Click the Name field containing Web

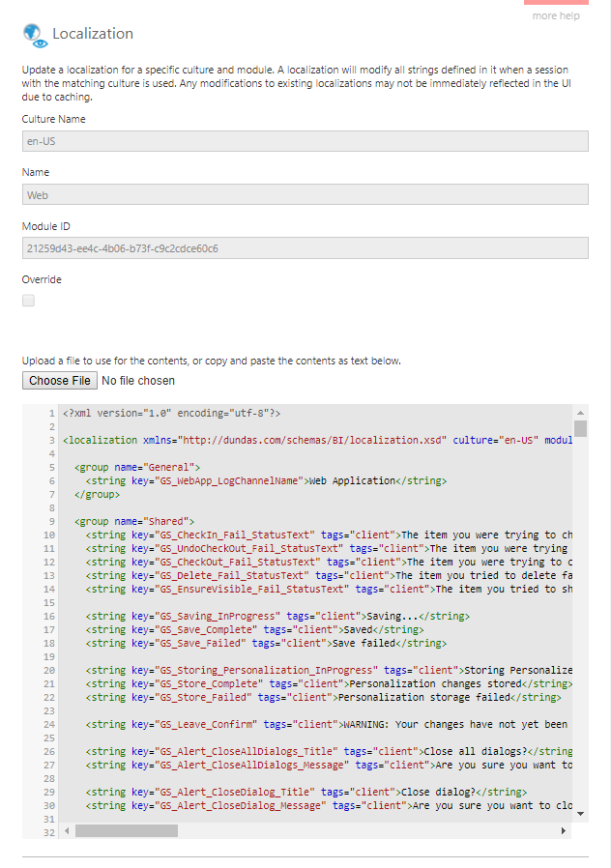tap(305, 194)
